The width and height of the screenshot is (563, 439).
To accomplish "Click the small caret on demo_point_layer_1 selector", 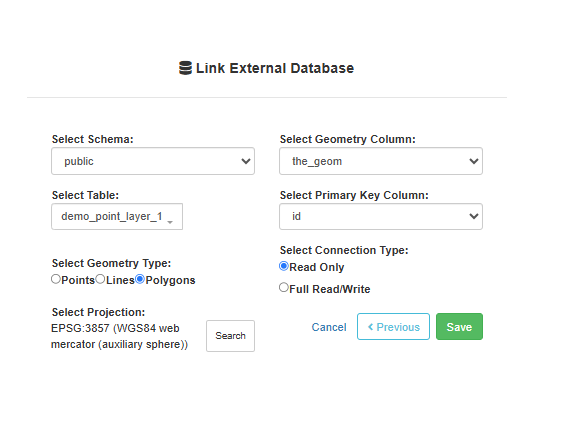I will pyautogui.click(x=170, y=222).
